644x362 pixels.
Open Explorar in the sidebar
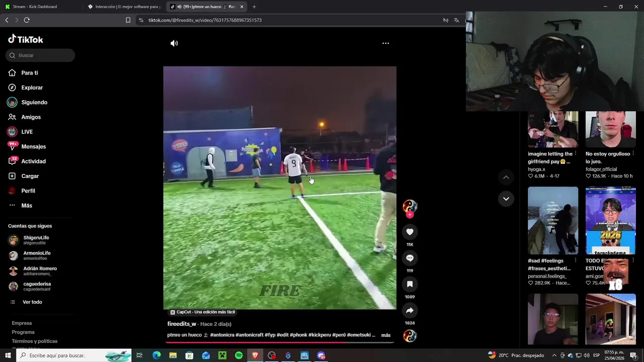coord(31,87)
